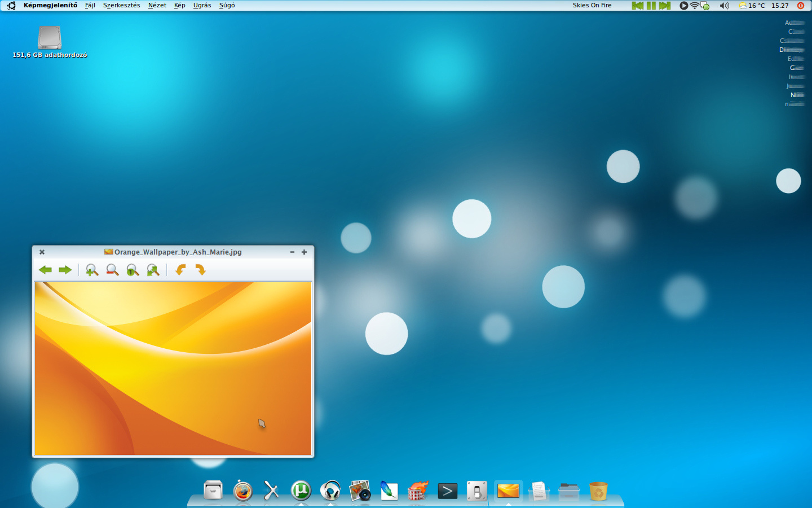This screenshot has width=812, height=508.
Task: Click the zoom out magnifier in viewer toolbar
Action: (112, 270)
